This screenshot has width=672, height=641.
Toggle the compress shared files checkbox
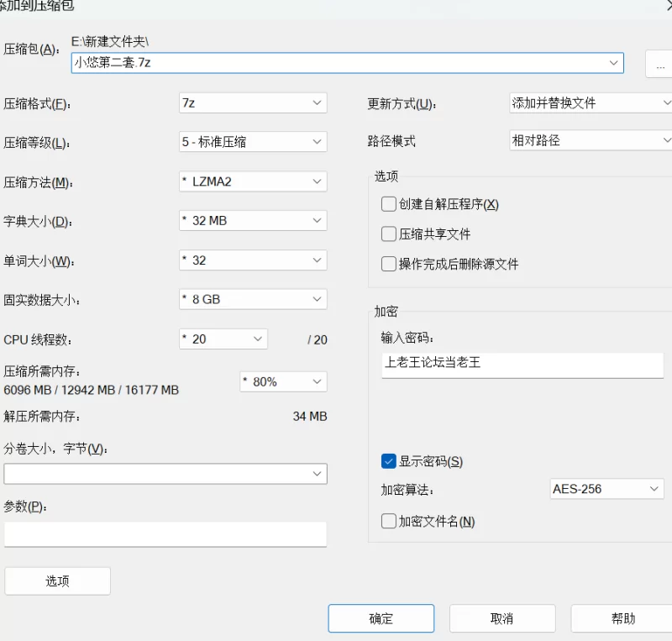[388, 234]
